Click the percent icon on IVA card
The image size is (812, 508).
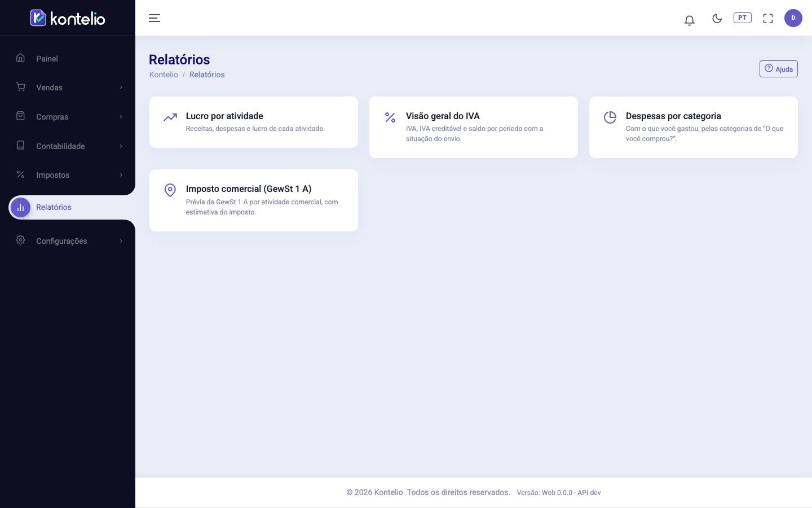point(390,117)
